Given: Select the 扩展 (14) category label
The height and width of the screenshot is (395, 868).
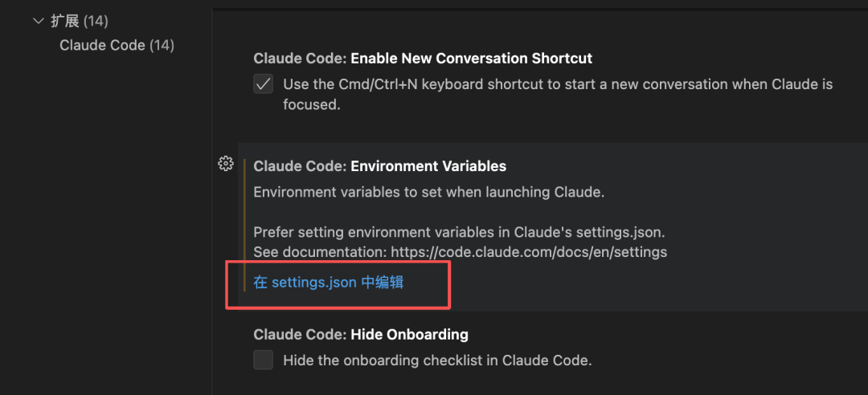Looking at the screenshot, I should pyautogui.click(x=80, y=21).
